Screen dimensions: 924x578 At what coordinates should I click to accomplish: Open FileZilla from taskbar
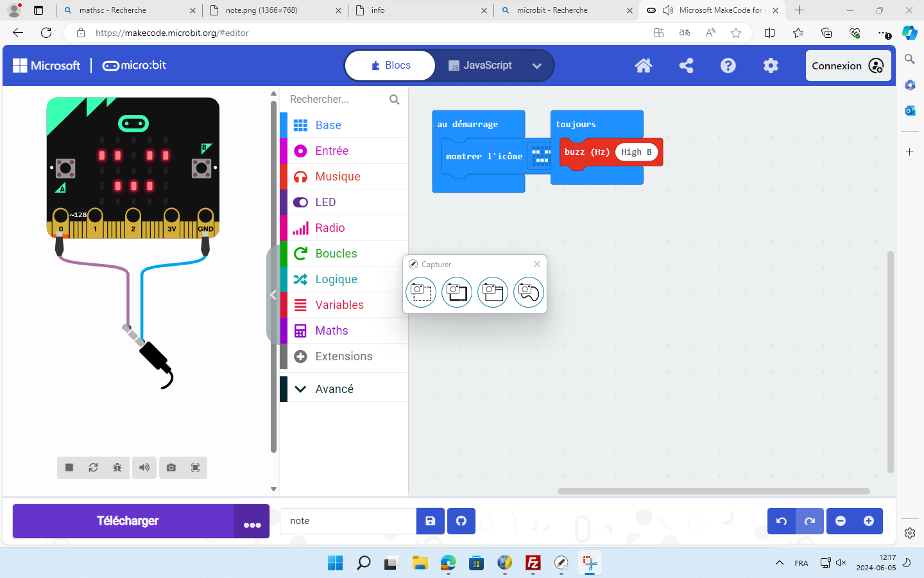(533, 563)
